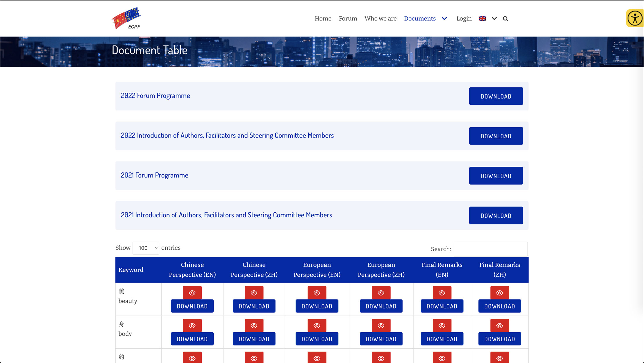This screenshot has width=644, height=363.
Task: View third row European Perspective (EN) eye icon
Action: (x=317, y=357)
